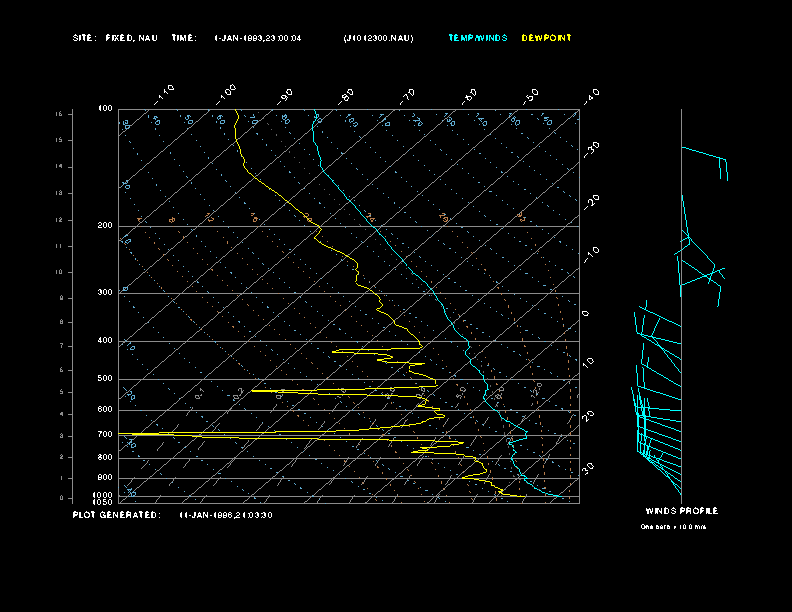The image size is (792, 612).
Task: Click the 500 pressure level axis label
Action: tap(105, 379)
